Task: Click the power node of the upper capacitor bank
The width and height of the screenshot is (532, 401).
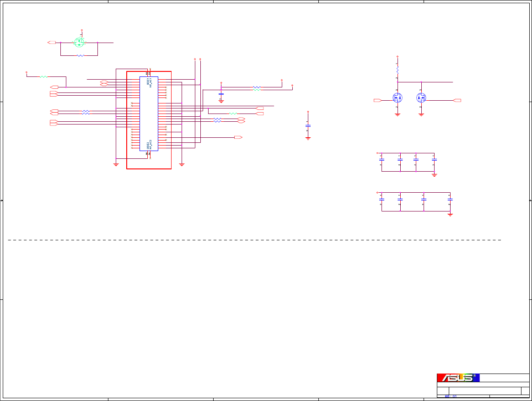Action: tap(377, 153)
